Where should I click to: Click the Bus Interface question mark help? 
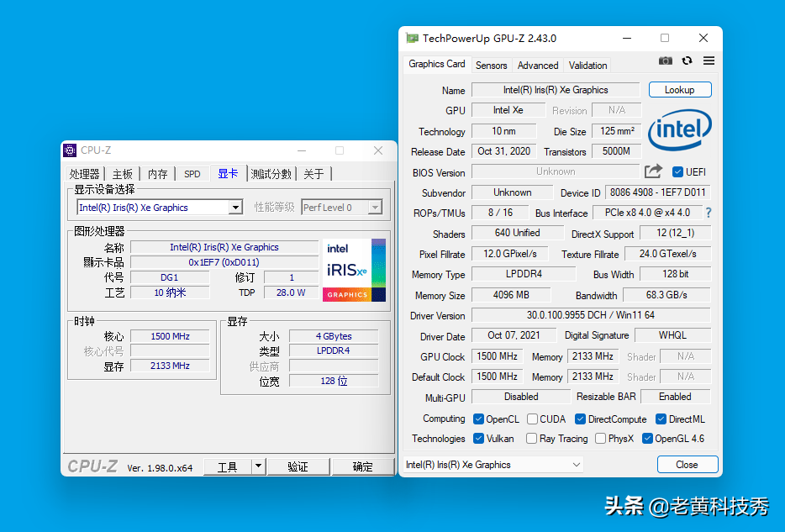coord(709,213)
